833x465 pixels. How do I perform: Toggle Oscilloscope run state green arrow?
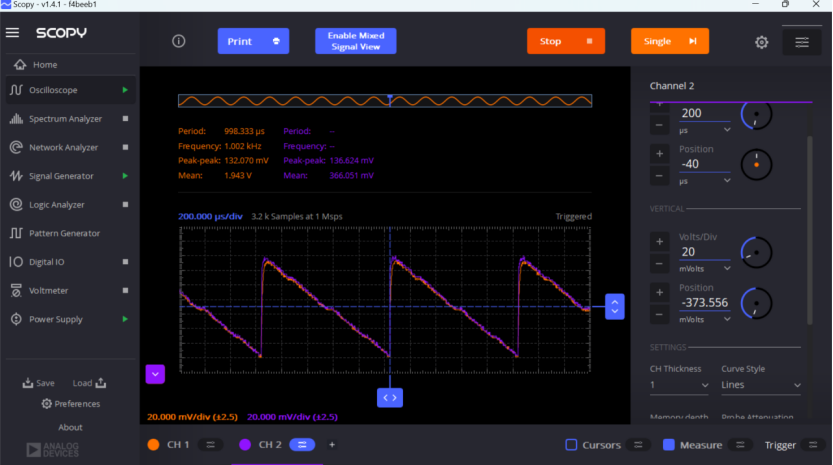125,90
